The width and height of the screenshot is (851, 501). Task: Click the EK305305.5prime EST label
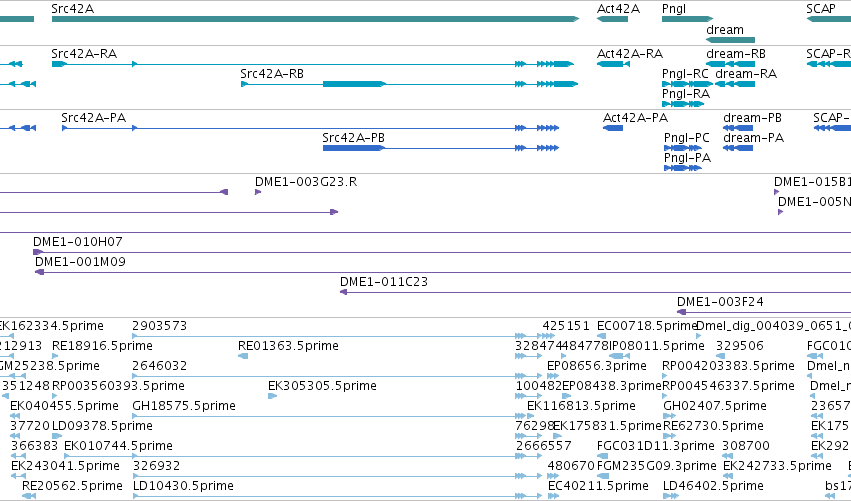click(322, 386)
